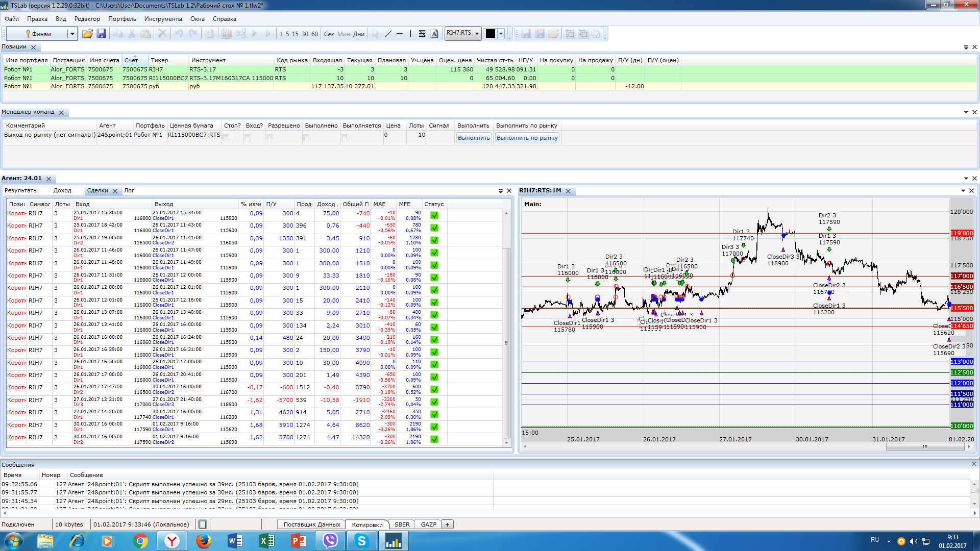Toggle the Стоп? checkbox in command manager
The width and height of the screenshot is (980, 551).
226,138
